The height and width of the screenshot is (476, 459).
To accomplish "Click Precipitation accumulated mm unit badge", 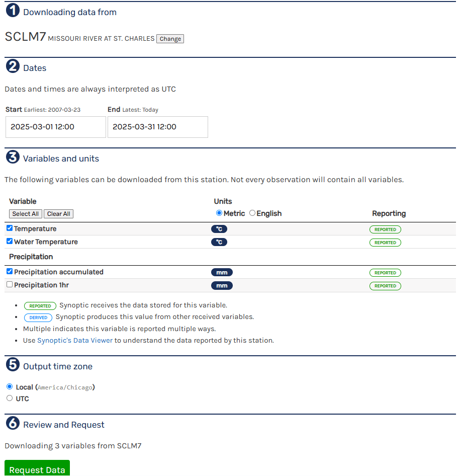I will click(222, 272).
